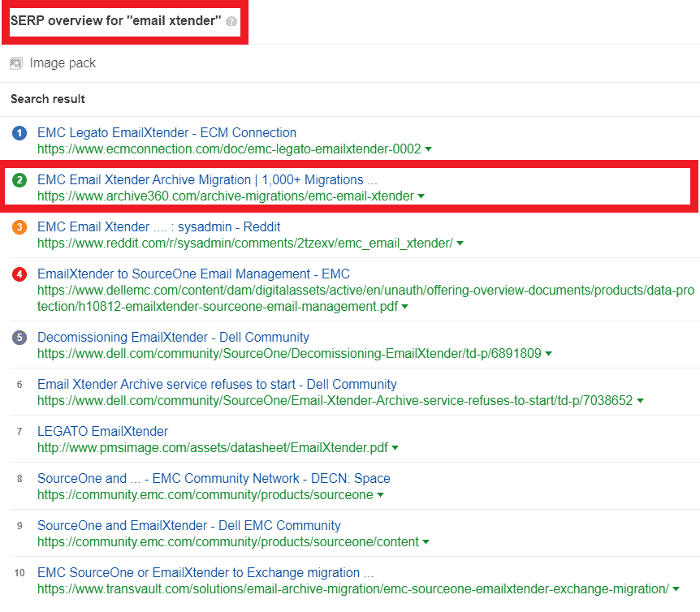
Task: Expand dropdown for community.emc.com sourceone URL
Action: click(380, 495)
